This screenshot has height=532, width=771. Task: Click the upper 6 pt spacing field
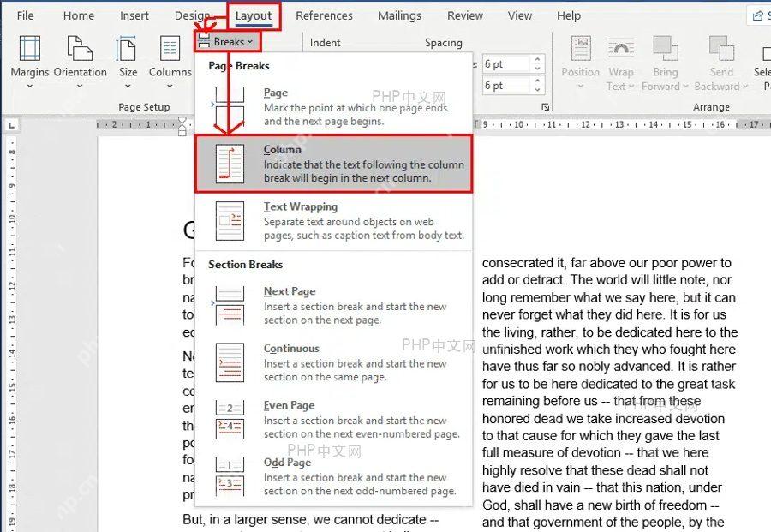pyautogui.click(x=506, y=64)
